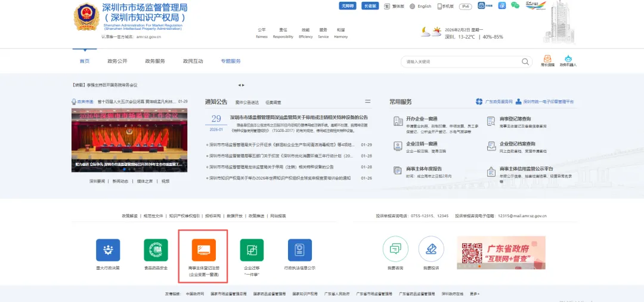Click the 企业迁移 一件事 icon

252,250
